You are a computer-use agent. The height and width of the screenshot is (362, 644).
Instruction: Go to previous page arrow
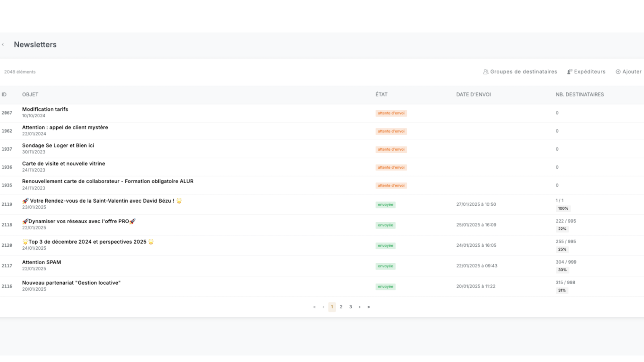323,307
